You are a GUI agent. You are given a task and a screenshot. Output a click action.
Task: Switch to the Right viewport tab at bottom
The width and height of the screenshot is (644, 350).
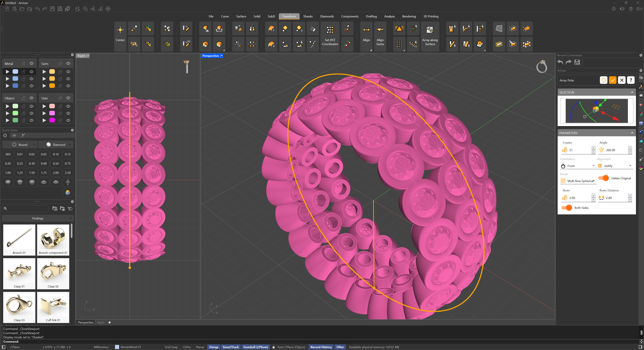click(101, 323)
